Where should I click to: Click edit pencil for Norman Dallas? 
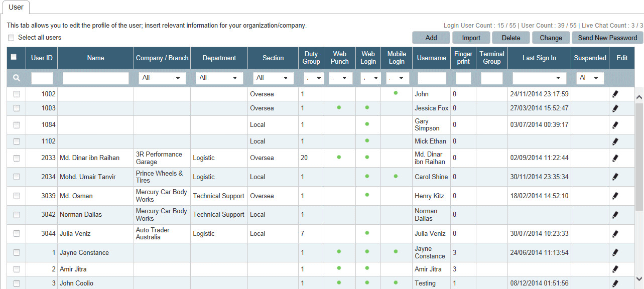[615, 215]
